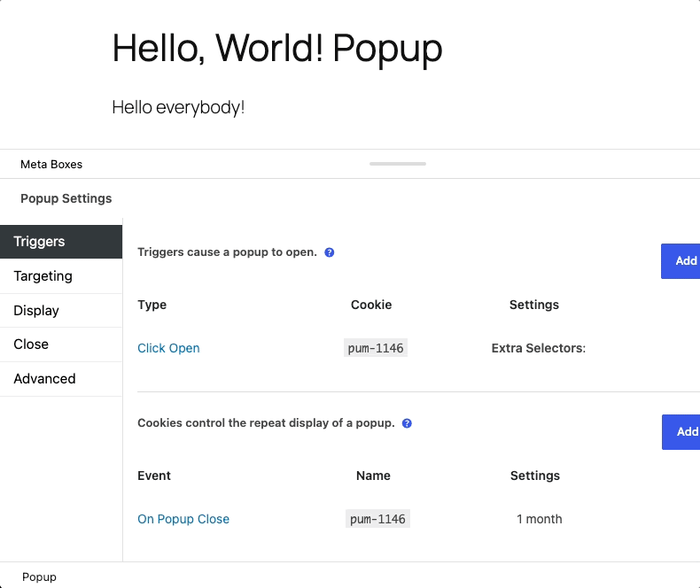Click Add button for new trigger
Viewport: 700px width, 588px height.
pyautogui.click(x=681, y=261)
